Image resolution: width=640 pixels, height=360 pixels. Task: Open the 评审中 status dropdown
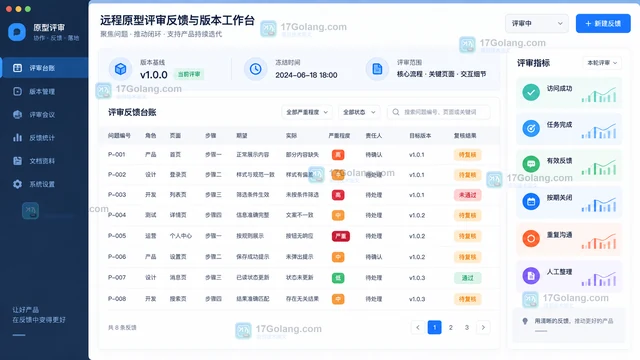tap(537, 24)
